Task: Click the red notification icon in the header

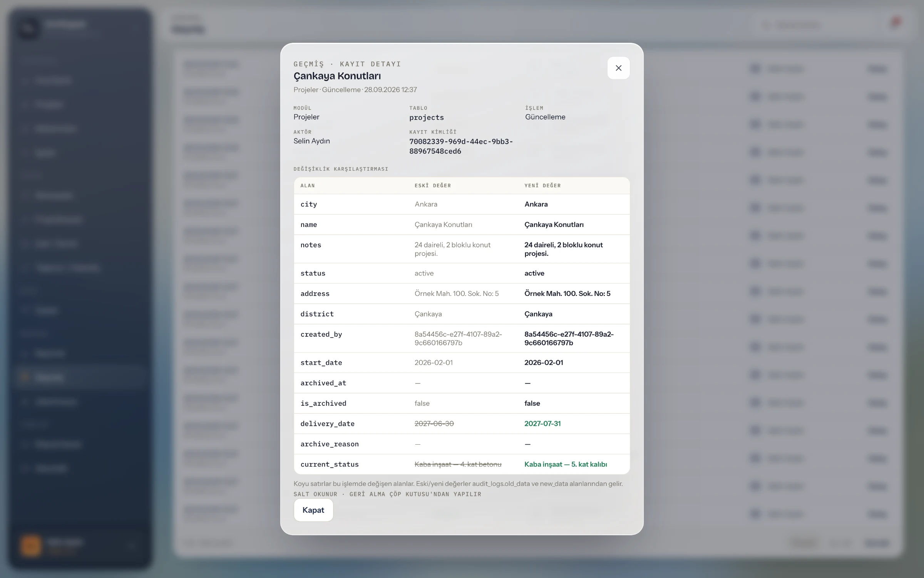Action: point(896,23)
